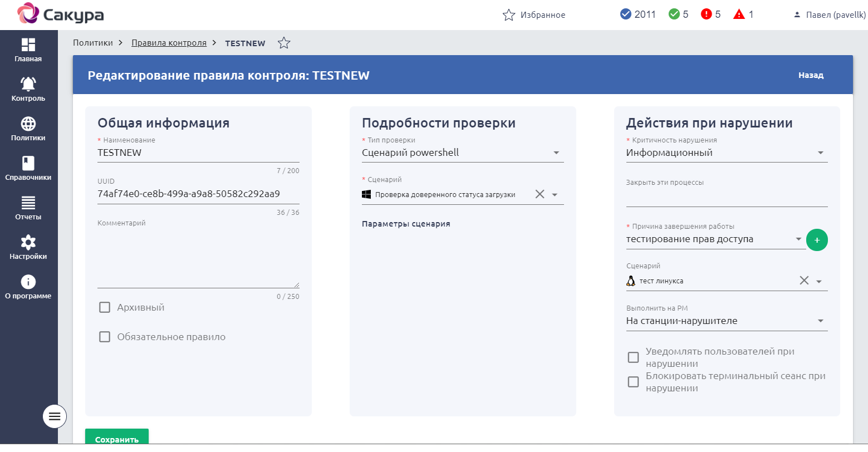Open the Справочники book icon

[x=28, y=163]
